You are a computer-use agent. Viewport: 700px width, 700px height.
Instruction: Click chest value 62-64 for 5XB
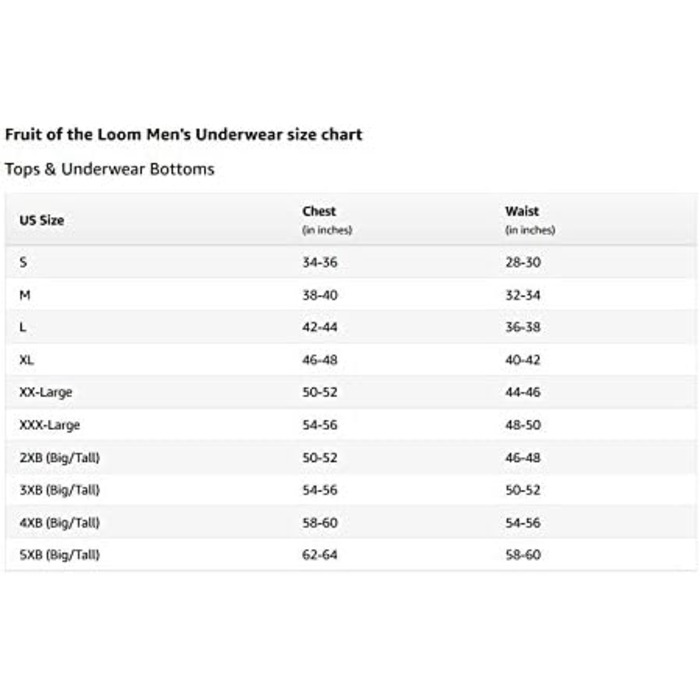coord(320,555)
